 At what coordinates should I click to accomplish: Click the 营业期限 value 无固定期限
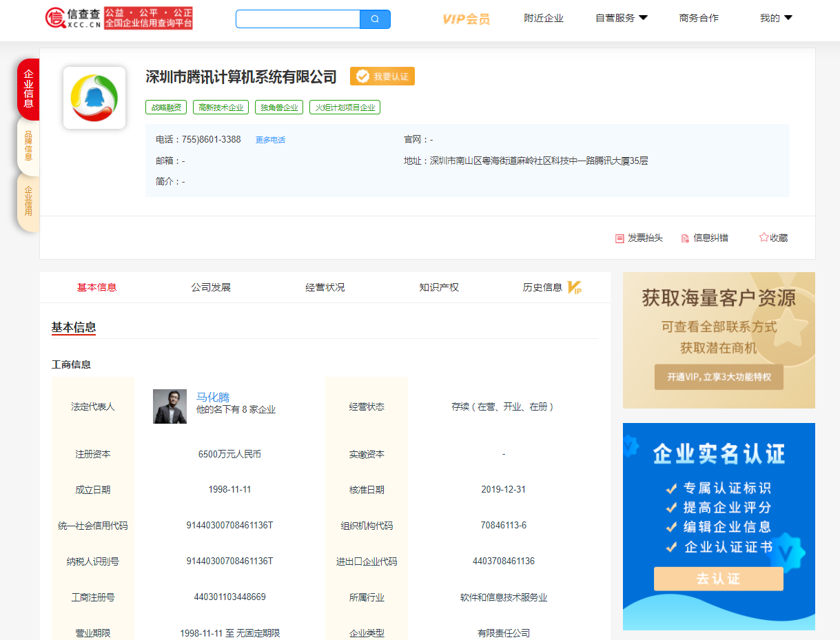[x=258, y=633]
